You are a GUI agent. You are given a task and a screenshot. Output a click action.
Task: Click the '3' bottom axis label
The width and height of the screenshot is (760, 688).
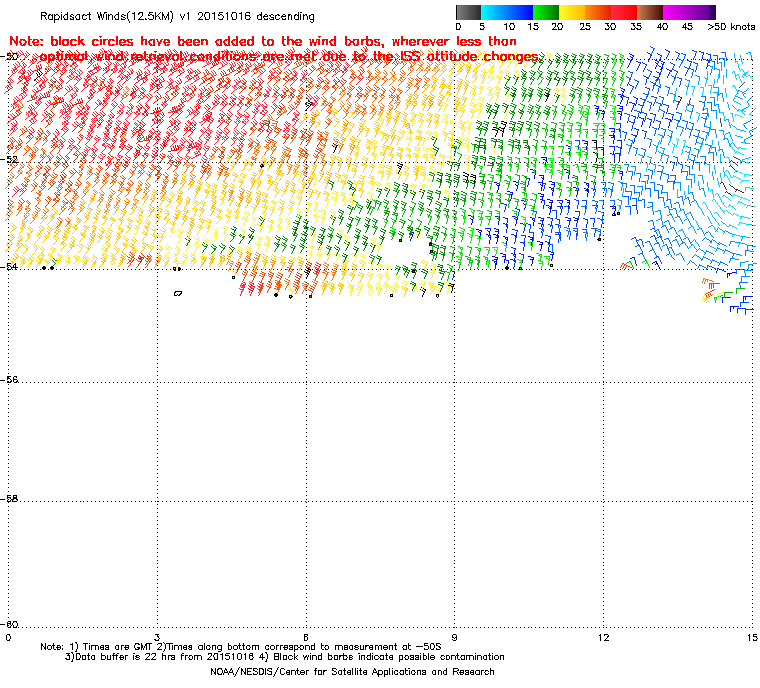tap(157, 637)
